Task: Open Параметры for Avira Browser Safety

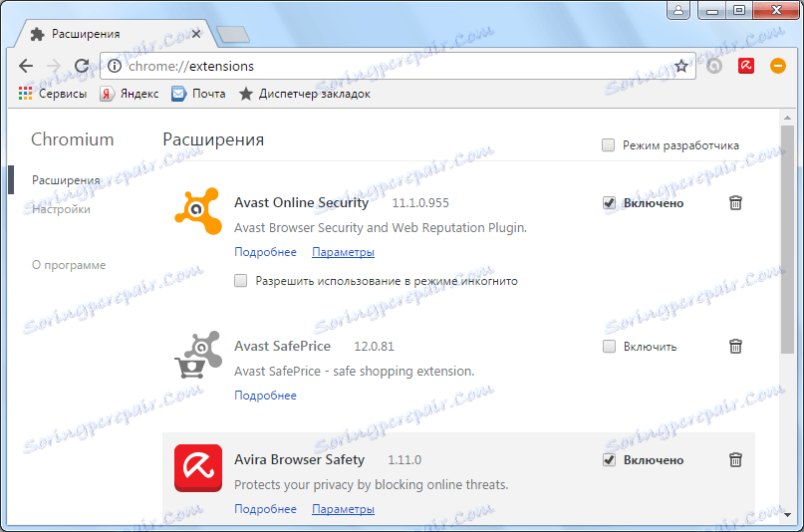Action: tap(343, 509)
